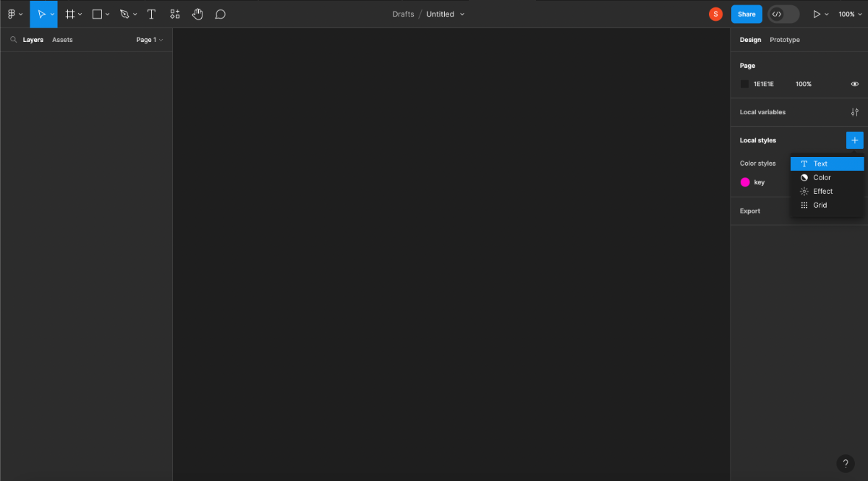Viewport: 868px width, 481px height.
Task: Edit the 1E1E1E hex color field
Action: click(764, 84)
